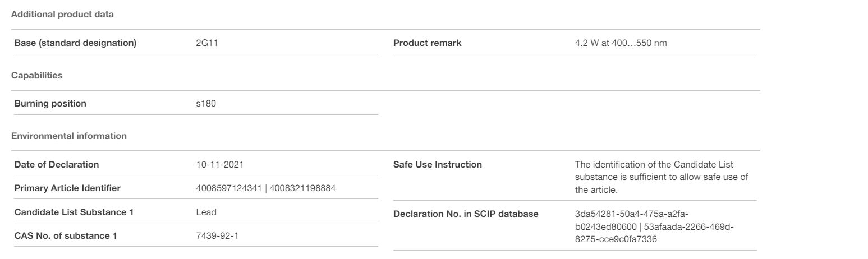Screen dimensions: 868x259
Task: Select the Primary Article Identifier label
Action: (67, 188)
